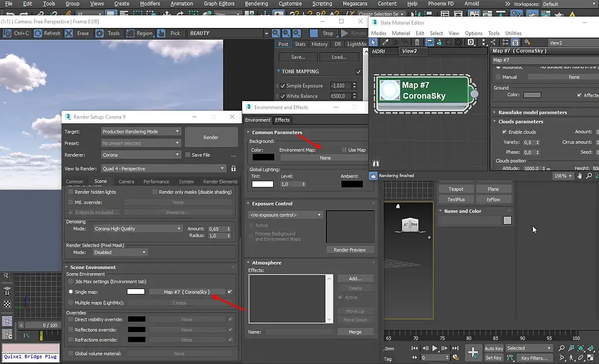This screenshot has height=364, width=599.
Task: Enable the Use Map checkbox
Action: [343, 150]
